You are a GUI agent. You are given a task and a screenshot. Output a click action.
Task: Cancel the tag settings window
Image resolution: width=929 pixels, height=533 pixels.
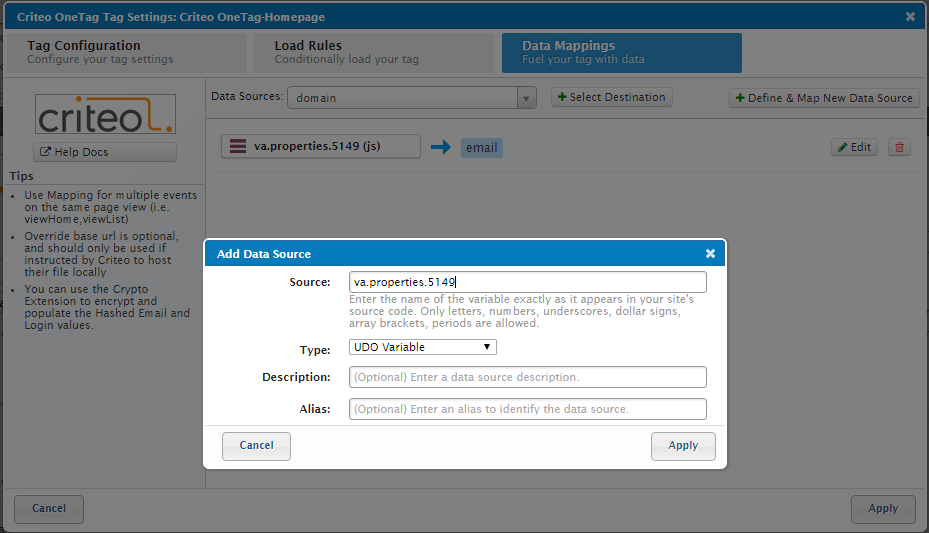tap(49, 509)
